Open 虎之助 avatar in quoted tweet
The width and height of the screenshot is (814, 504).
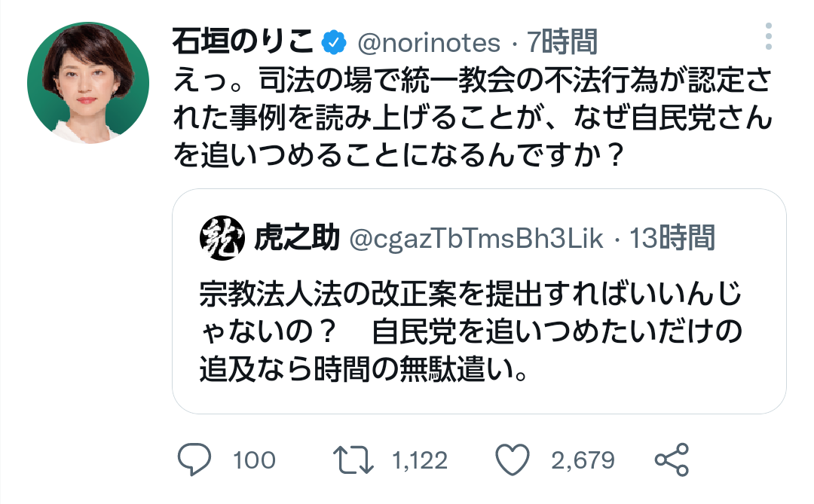coord(222,239)
